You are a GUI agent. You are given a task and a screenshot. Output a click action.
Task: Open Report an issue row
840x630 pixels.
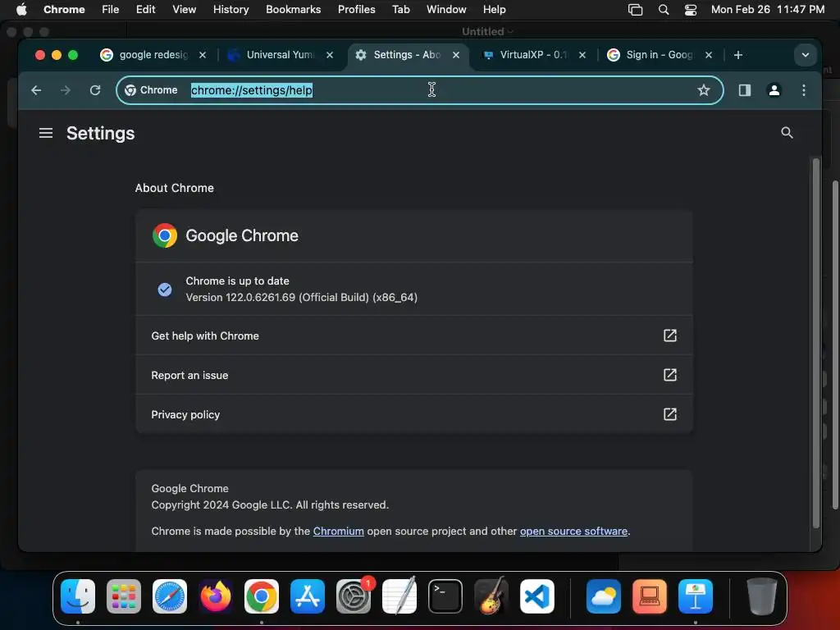(x=414, y=374)
